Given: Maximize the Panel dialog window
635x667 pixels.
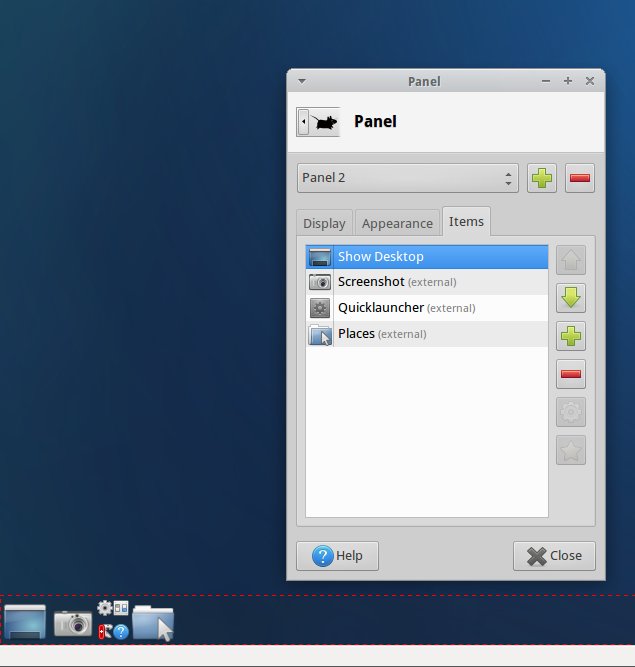Looking at the screenshot, I should click(568, 81).
